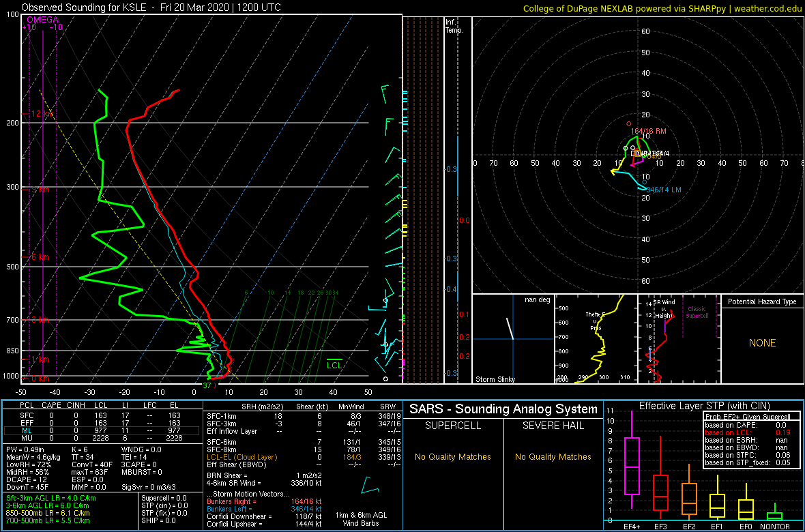This screenshot has height=532, width=805.
Task: Click the SARS - Sounding Analog System heading
Action: click(x=503, y=409)
